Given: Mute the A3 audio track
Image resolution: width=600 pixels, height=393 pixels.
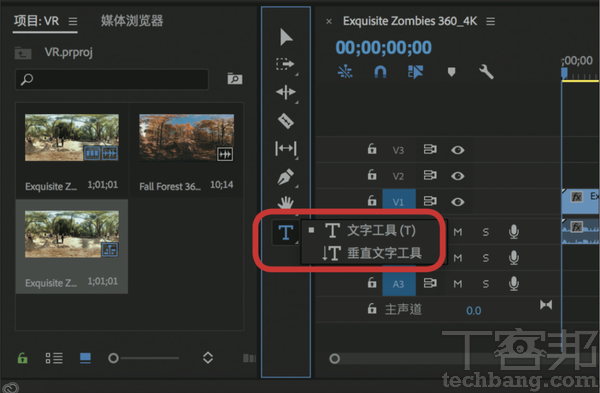Looking at the screenshot, I should [458, 284].
